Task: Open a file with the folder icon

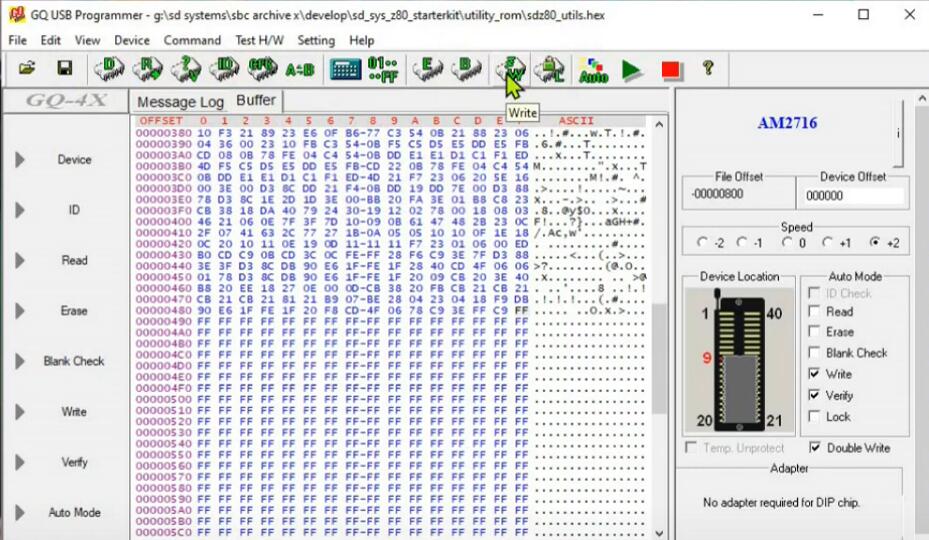Action: click(27, 69)
